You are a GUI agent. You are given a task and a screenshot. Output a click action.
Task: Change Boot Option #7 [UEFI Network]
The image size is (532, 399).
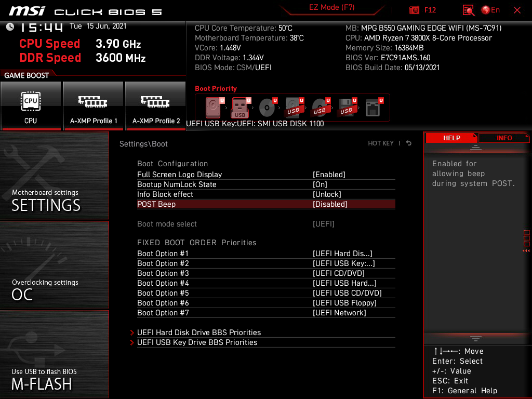[339, 312]
